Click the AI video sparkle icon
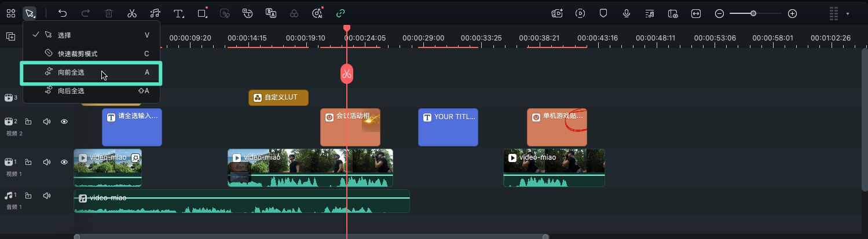This screenshot has width=868, height=239. tap(557, 13)
